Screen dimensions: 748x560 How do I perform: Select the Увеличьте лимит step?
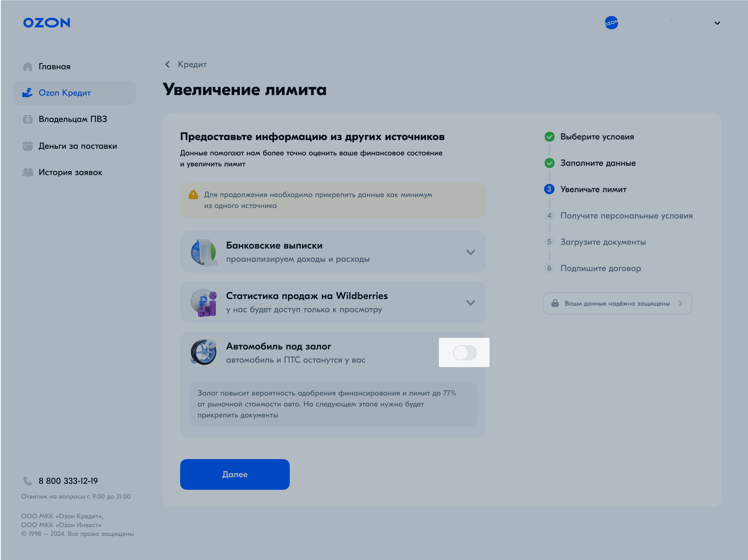point(593,189)
